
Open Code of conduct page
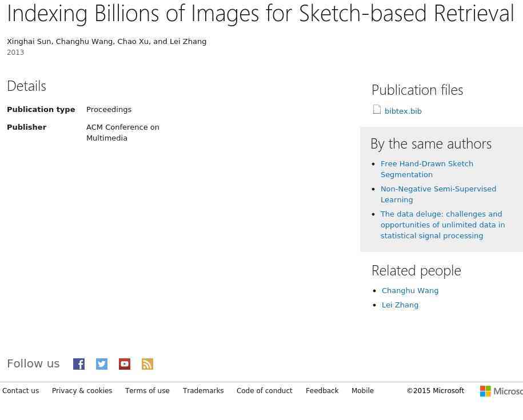pyautogui.click(x=264, y=391)
